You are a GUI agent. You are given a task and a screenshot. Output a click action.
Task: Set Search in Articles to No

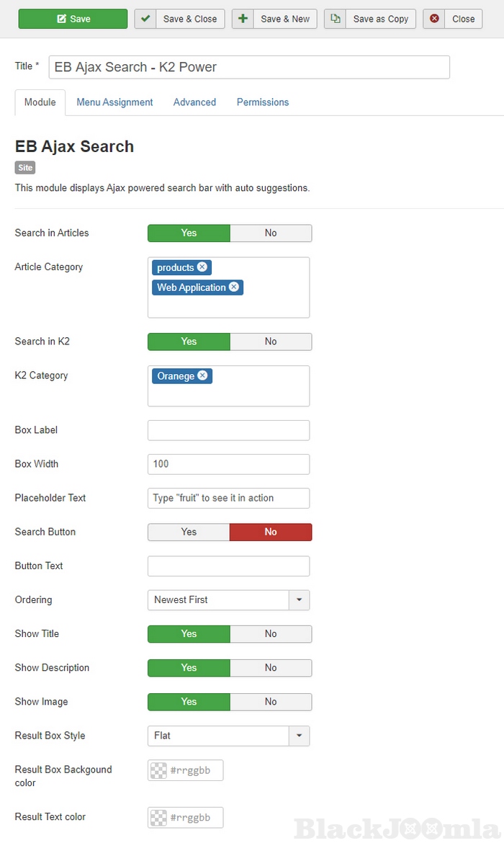[271, 233]
